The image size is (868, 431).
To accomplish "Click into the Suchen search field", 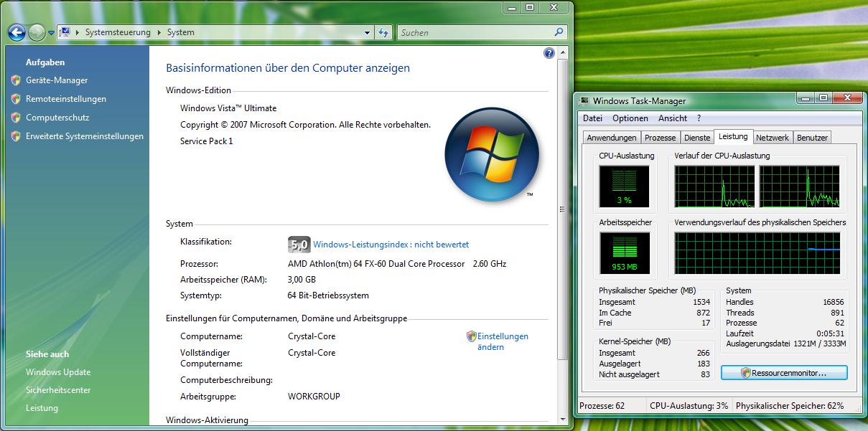I will pyautogui.click(x=477, y=32).
